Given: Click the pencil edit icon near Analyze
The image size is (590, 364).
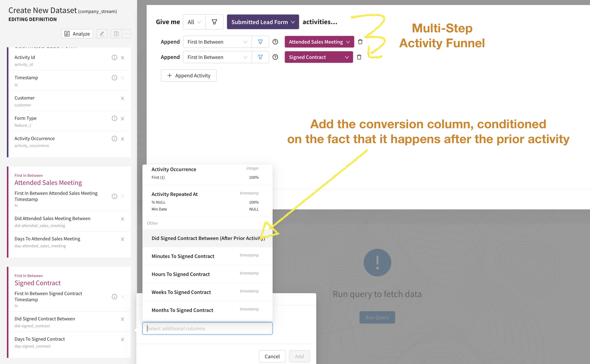Looking at the screenshot, I should (x=102, y=34).
